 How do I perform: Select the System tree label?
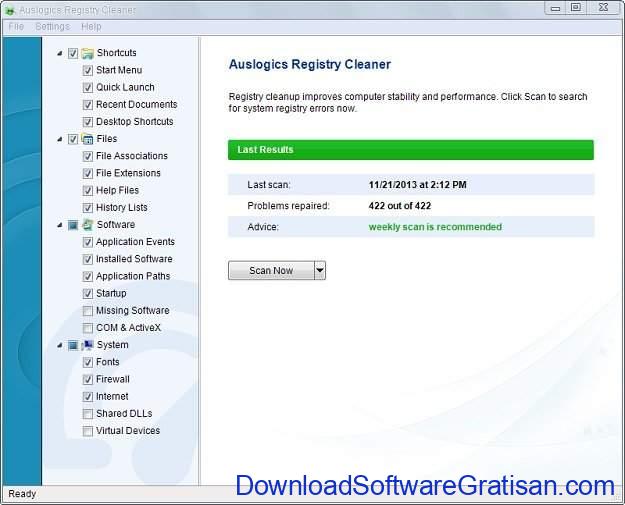(113, 345)
